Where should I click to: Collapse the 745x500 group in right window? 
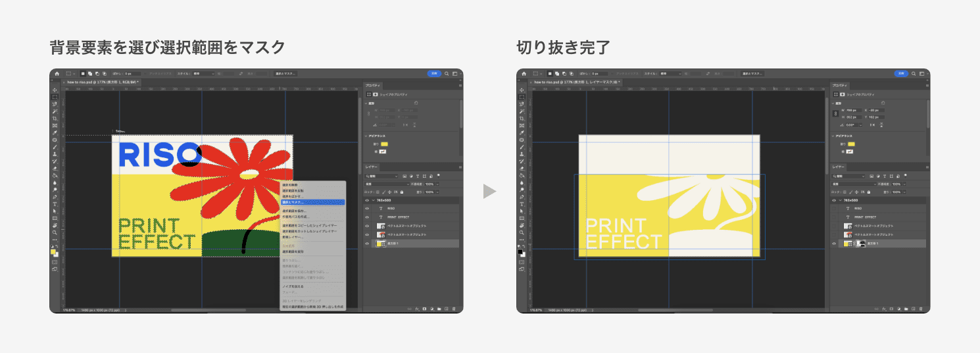point(840,200)
